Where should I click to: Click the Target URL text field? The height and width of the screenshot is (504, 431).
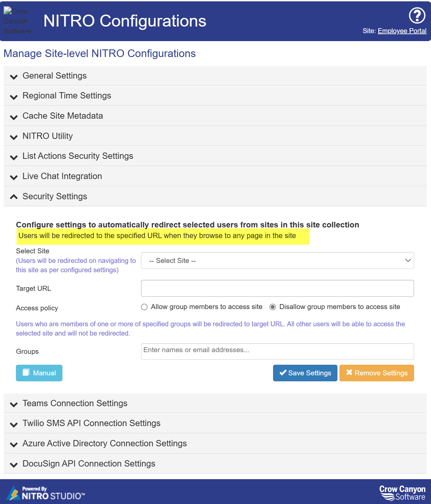pos(277,288)
